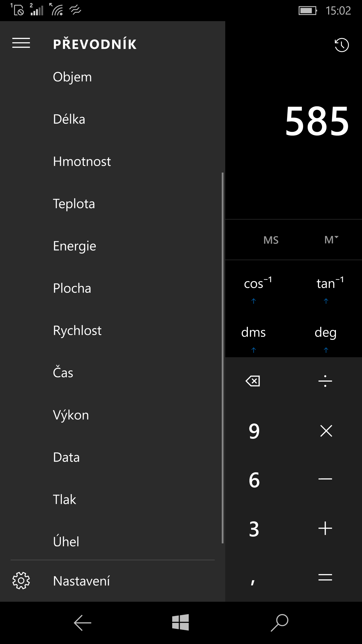Close the hamburger navigation menu
Viewport: 362px width, 644px height.
click(x=21, y=43)
